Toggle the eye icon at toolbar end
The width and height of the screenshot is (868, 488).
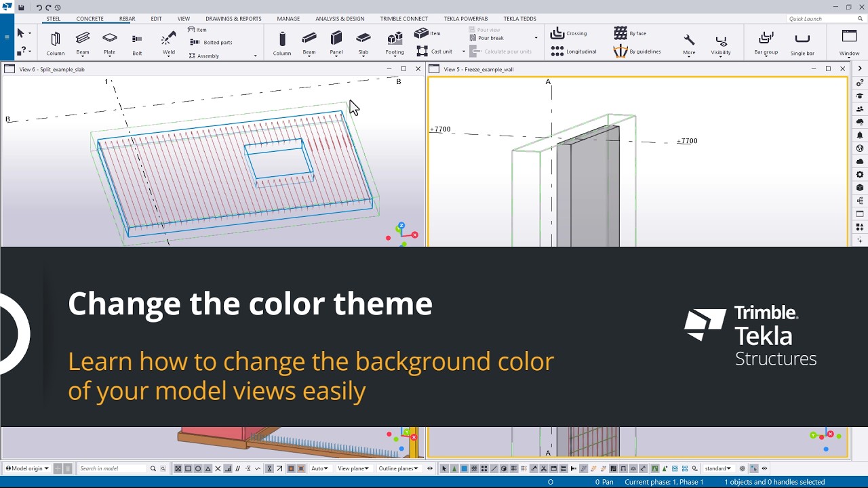[764, 468]
